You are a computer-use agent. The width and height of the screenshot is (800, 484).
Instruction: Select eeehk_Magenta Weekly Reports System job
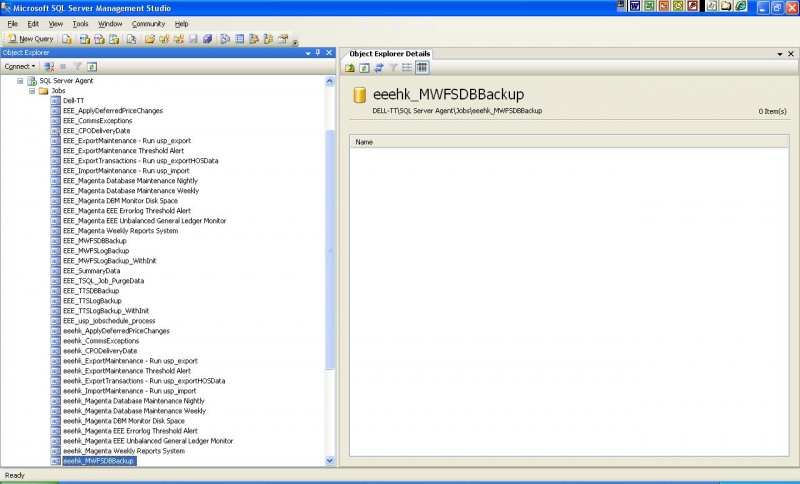124,451
